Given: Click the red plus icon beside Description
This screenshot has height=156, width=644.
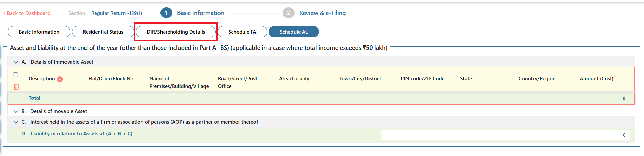Looking at the screenshot, I should click(x=60, y=79).
